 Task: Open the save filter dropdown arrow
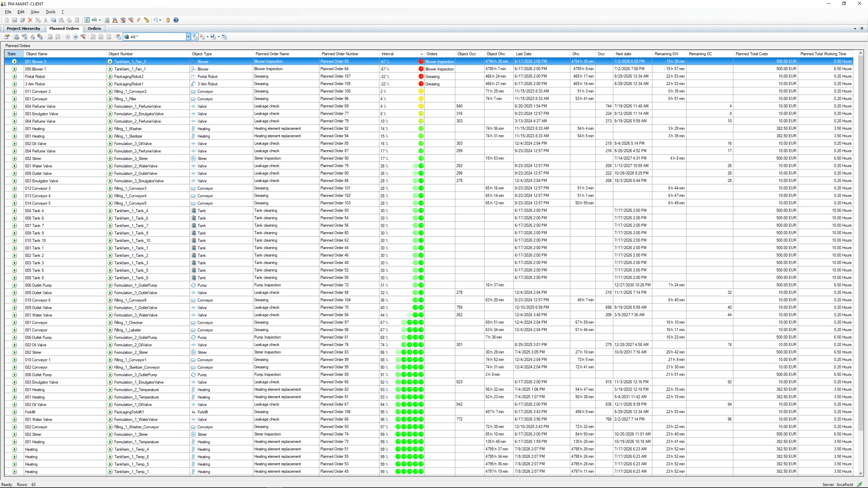[x=218, y=37]
